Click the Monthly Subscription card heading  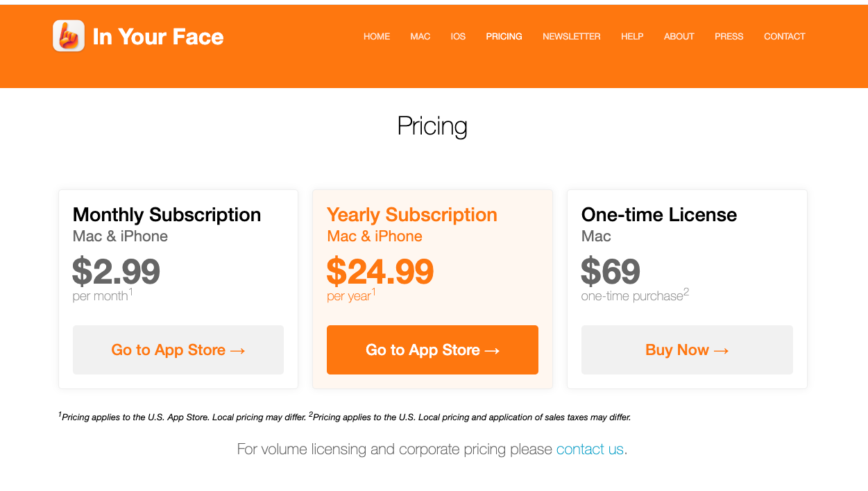(x=167, y=215)
